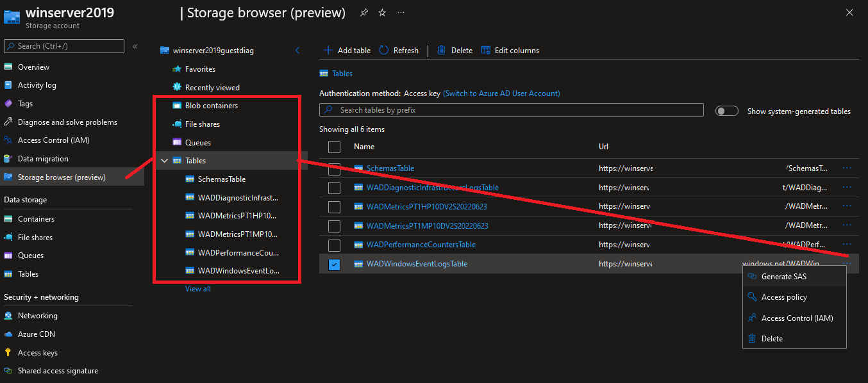Open Networking settings
The width and height of the screenshot is (868, 383).
(37, 316)
